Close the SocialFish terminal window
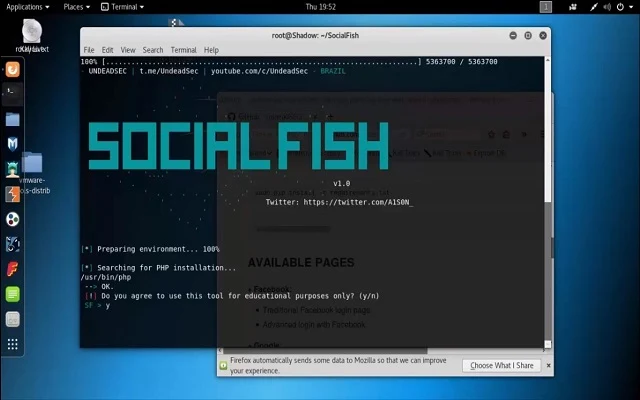Image resolution: width=640 pixels, height=400 pixels. coord(543,36)
